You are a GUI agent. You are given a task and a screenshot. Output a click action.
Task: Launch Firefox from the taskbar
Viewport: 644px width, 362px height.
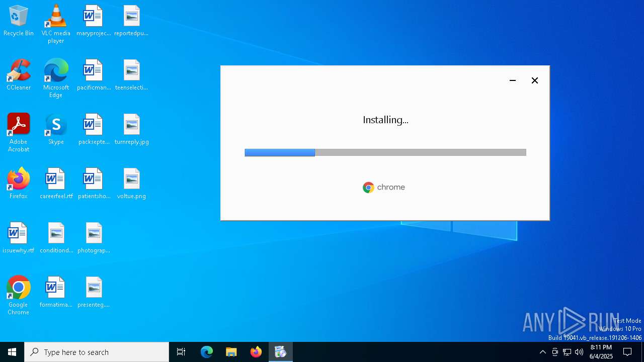256,352
